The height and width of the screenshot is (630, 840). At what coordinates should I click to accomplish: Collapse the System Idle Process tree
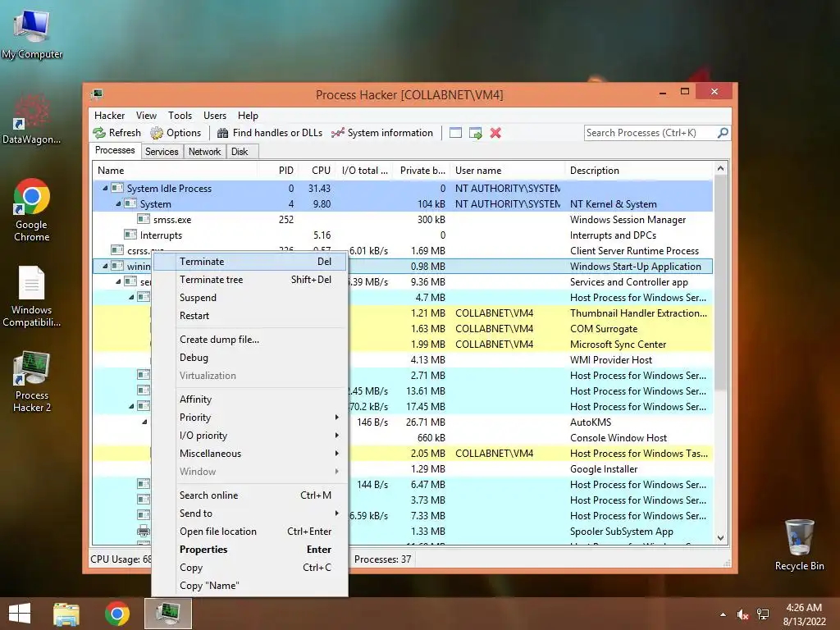[x=105, y=188]
